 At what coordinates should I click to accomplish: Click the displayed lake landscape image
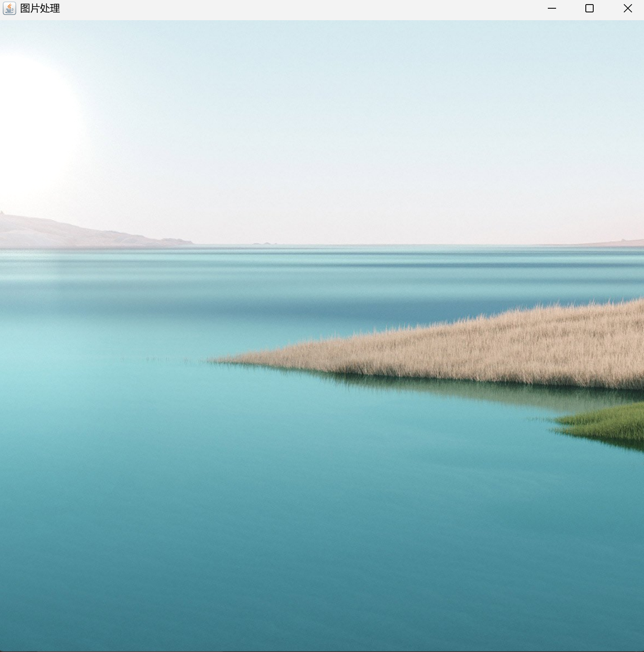tap(322, 336)
